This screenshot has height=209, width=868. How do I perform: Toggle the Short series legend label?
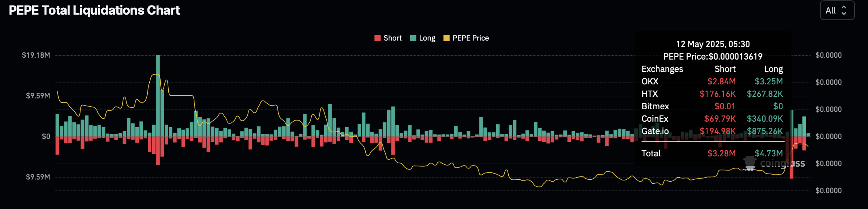[392, 38]
